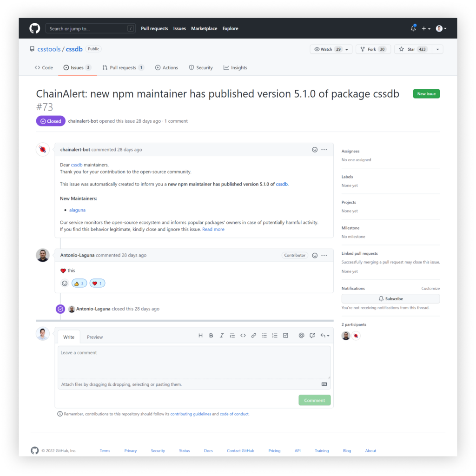Apply italic formatting in comment editor
Viewport: 476px width, 476px height.
tap(222, 336)
